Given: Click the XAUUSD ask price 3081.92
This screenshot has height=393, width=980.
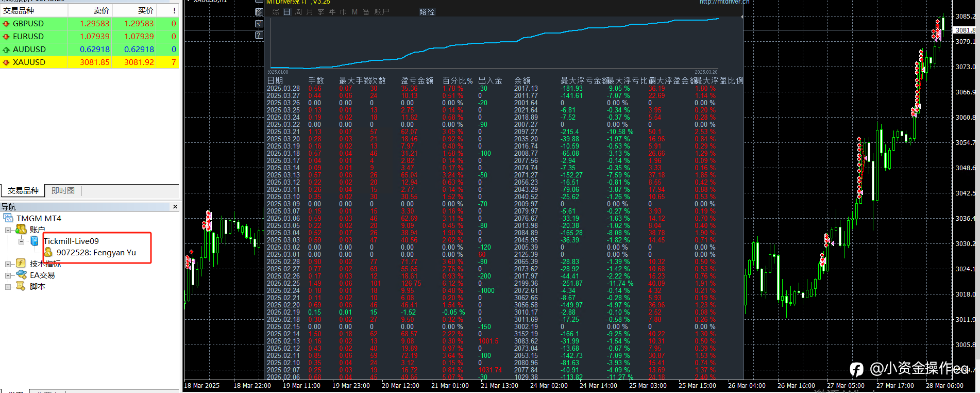Looking at the screenshot, I should 139,62.
